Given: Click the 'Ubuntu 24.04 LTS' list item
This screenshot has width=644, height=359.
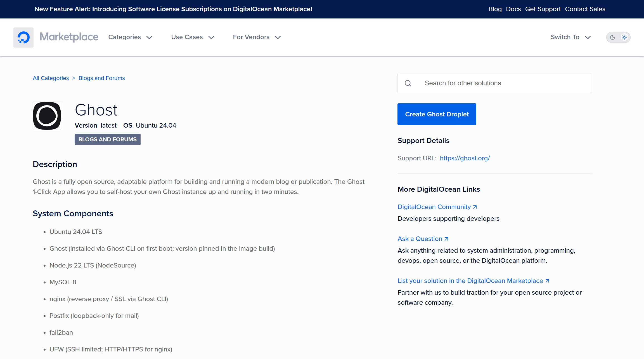Looking at the screenshot, I should click(x=76, y=232).
